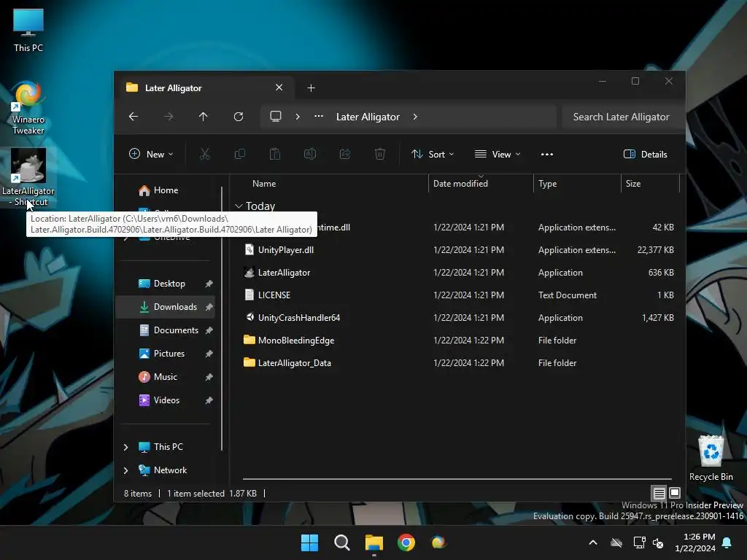Click the Later Alligator breadcrumb
747x560 pixels.
368,117
